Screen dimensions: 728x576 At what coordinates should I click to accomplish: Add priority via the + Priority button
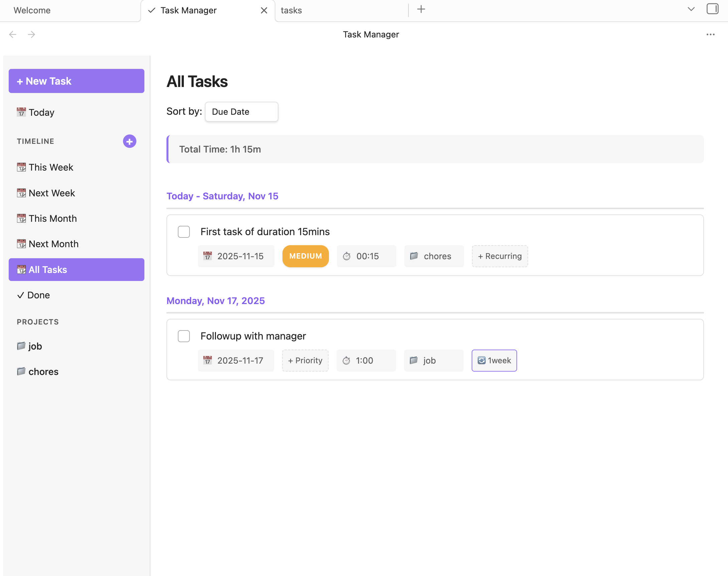pos(305,360)
